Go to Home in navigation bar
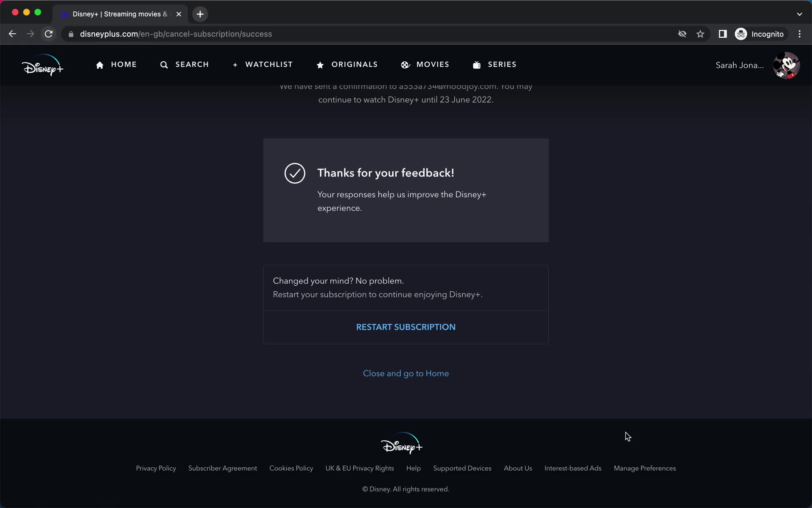The image size is (812, 508). [x=116, y=64]
